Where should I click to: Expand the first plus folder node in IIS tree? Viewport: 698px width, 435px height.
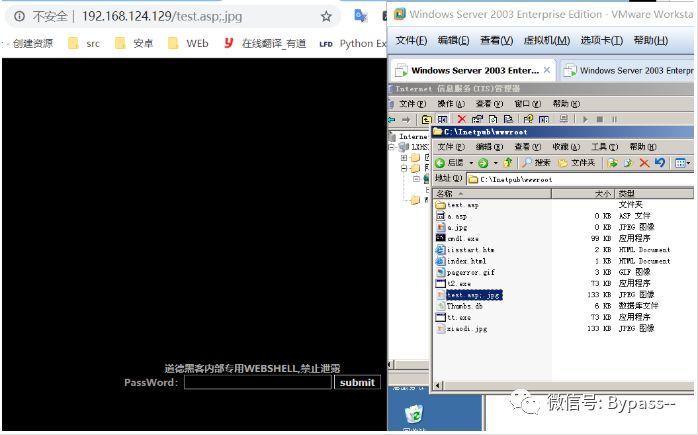(404, 158)
